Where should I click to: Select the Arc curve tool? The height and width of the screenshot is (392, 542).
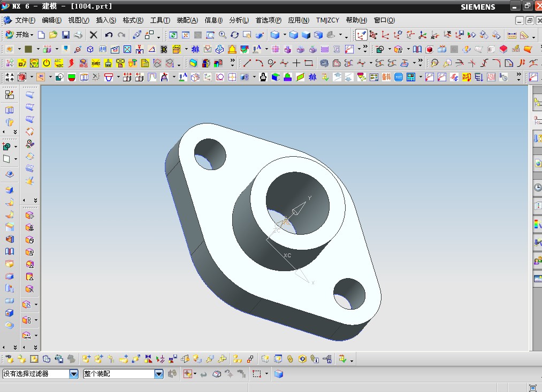tap(259, 63)
